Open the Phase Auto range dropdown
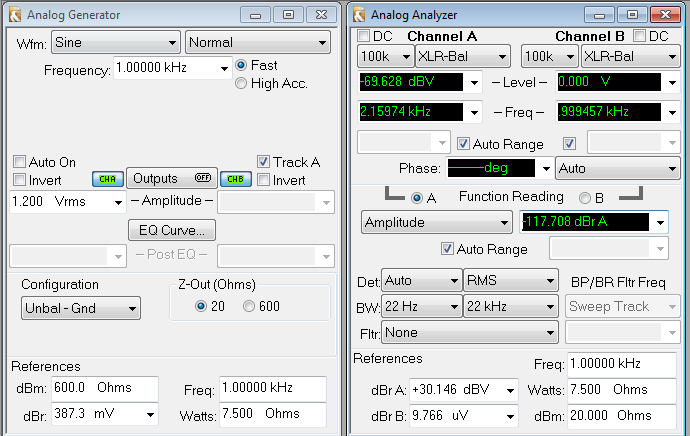The width and height of the screenshot is (690, 436). coord(618,169)
